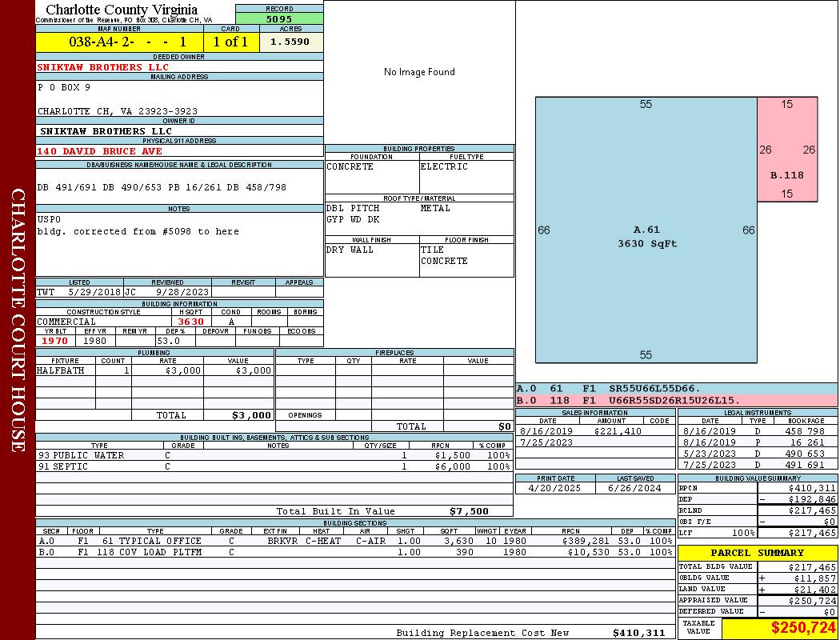Click the Parcel Summary yellow header

(x=757, y=553)
